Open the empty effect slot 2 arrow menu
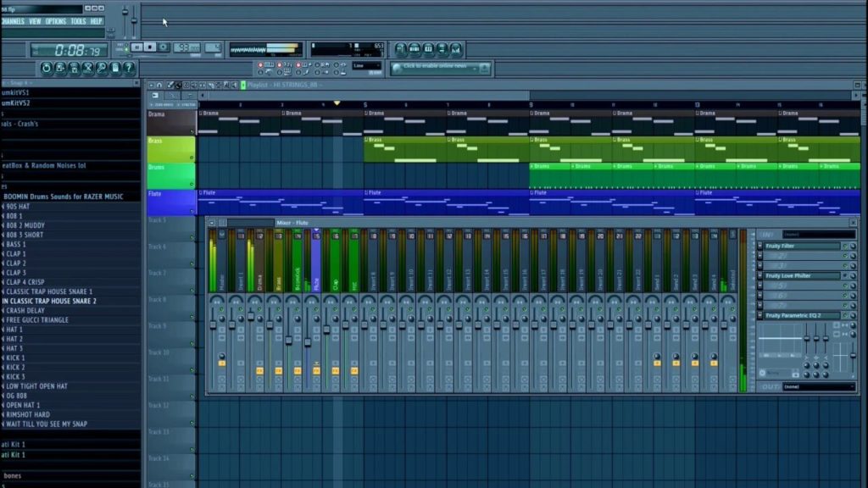 pyautogui.click(x=760, y=256)
